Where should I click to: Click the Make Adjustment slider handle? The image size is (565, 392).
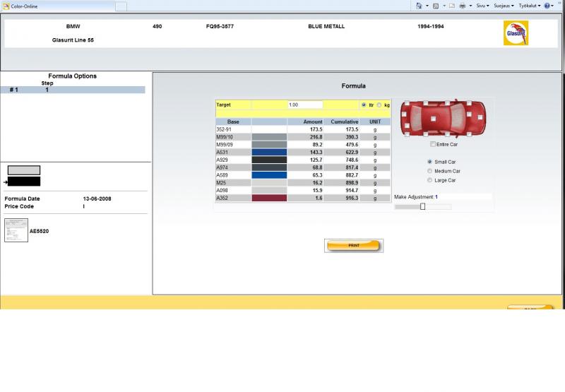coord(422,207)
